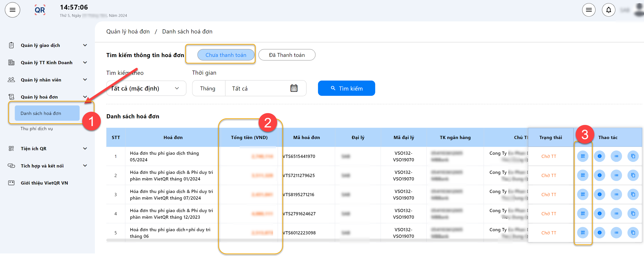Viewport: 644px width, 256px height.
Task: Open the notification bell
Action: coord(608,10)
